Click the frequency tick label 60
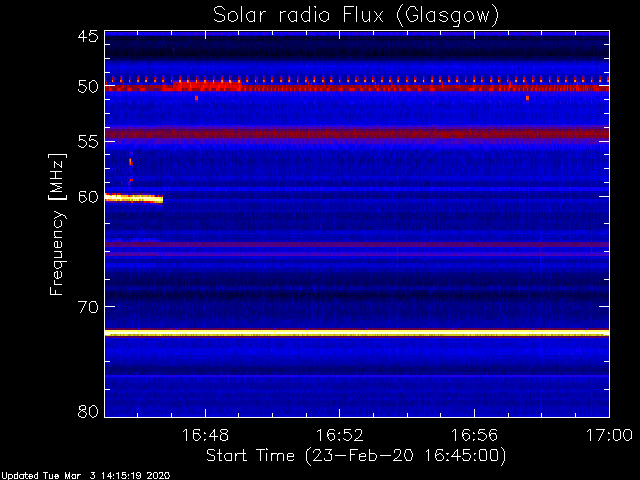The width and height of the screenshot is (640, 480). point(88,197)
